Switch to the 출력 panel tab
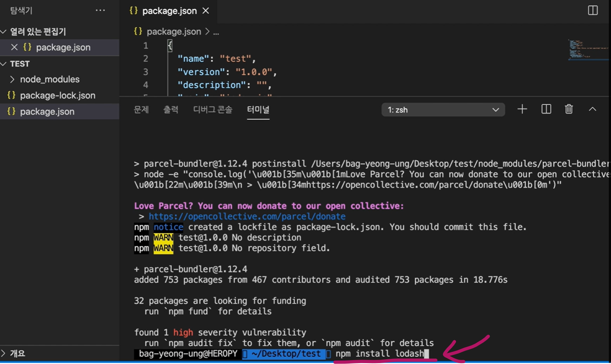611x364 pixels. 171,110
